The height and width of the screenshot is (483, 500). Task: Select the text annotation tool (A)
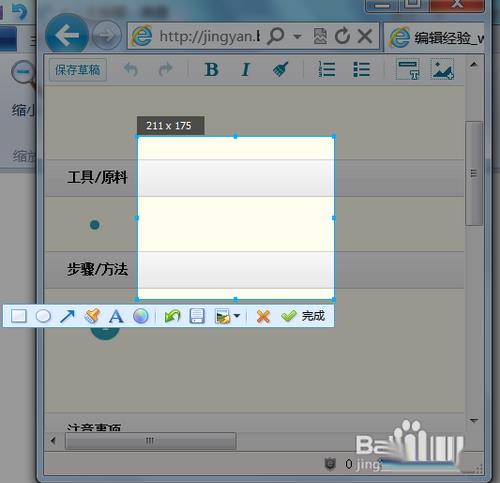pos(116,316)
